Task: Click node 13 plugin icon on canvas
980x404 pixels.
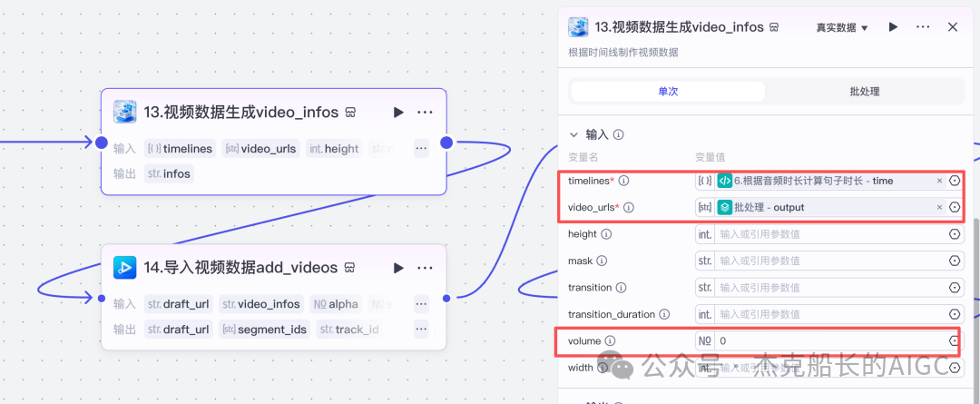Action: [125, 112]
